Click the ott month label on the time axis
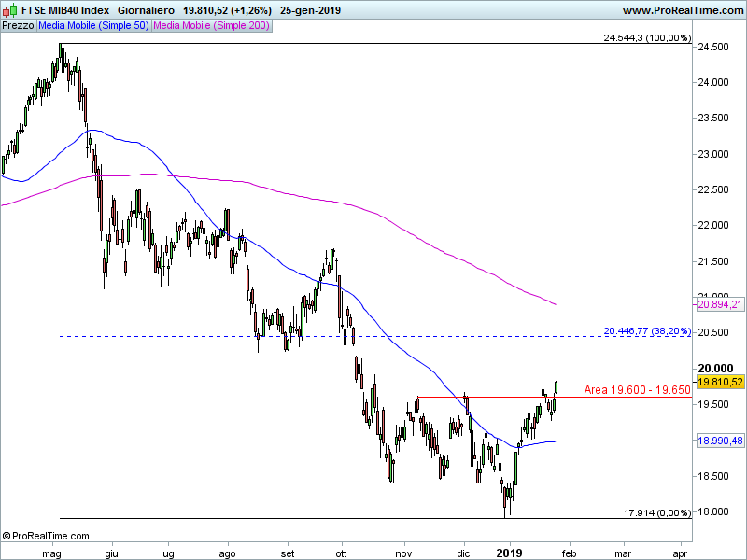The width and height of the screenshot is (747, 560). click(341, 553)
